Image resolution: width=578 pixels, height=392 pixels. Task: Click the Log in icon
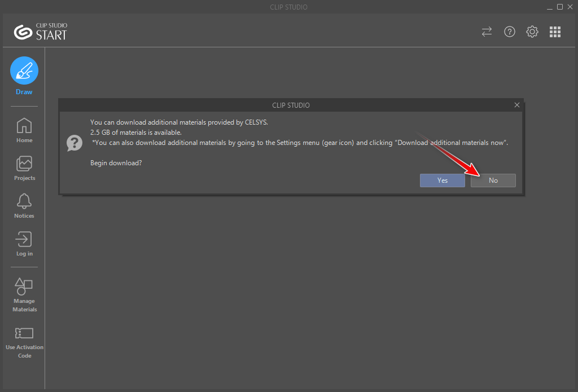pos(24,240)
